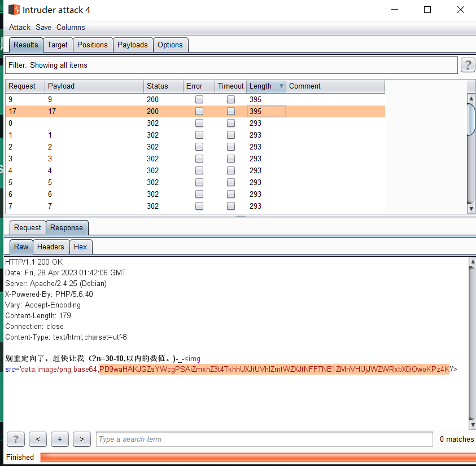The image size is (476, 466).
Task: Open the Columns menu
Action: coord(71,27)
